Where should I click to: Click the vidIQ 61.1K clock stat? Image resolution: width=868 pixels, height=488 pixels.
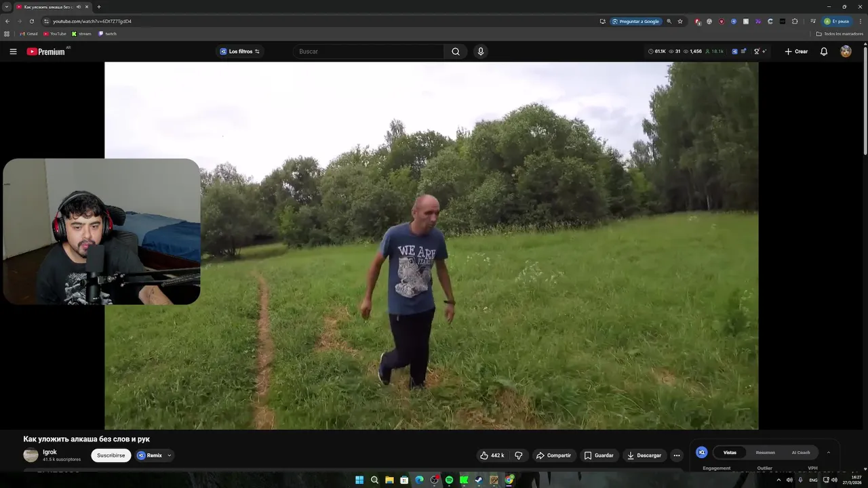[x=657, y=52]
